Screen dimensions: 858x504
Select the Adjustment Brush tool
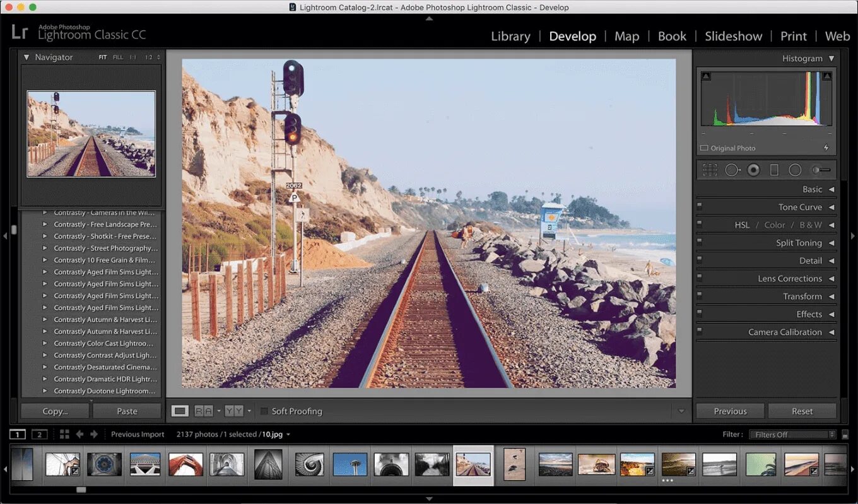click(817, 169)
